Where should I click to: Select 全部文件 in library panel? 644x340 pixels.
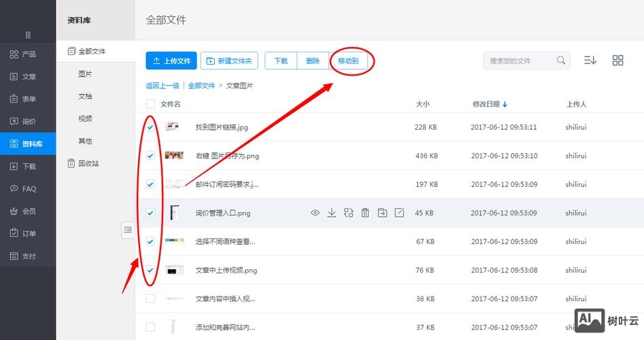click(95, 51)
